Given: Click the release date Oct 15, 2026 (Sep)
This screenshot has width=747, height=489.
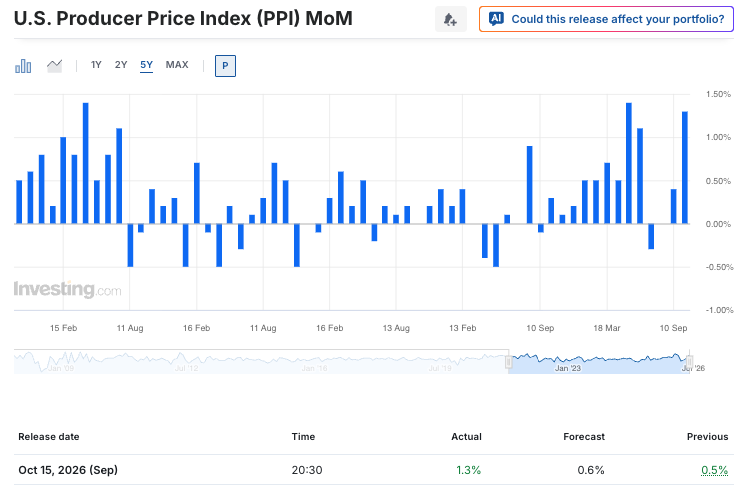Looking at the screenshot, I should [68, 470].
